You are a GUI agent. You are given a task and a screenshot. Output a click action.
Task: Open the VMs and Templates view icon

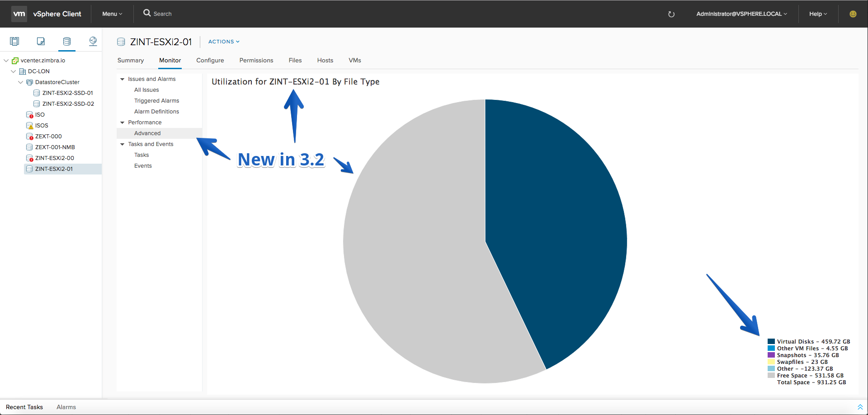click(x=41, y=41)
